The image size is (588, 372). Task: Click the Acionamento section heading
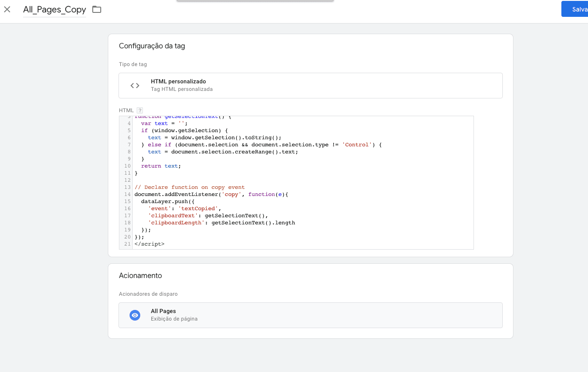(140, 276)
